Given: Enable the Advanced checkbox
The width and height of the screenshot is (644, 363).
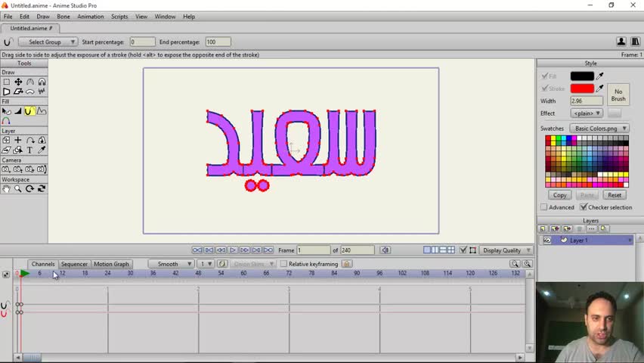Looking at the screenshot, I should (543, 207).
